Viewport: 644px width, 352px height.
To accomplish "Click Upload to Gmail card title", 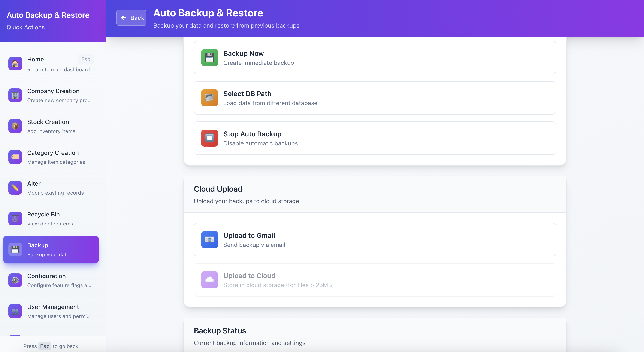I will point(249,236).
